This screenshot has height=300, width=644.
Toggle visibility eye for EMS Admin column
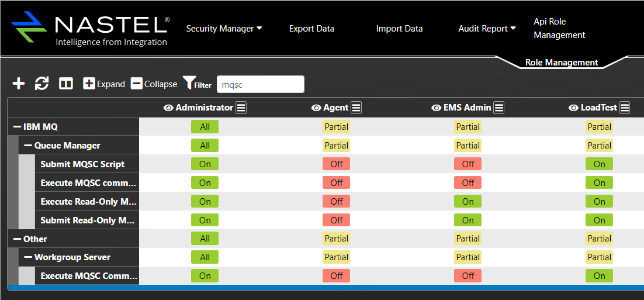click(x=436, y=108)
